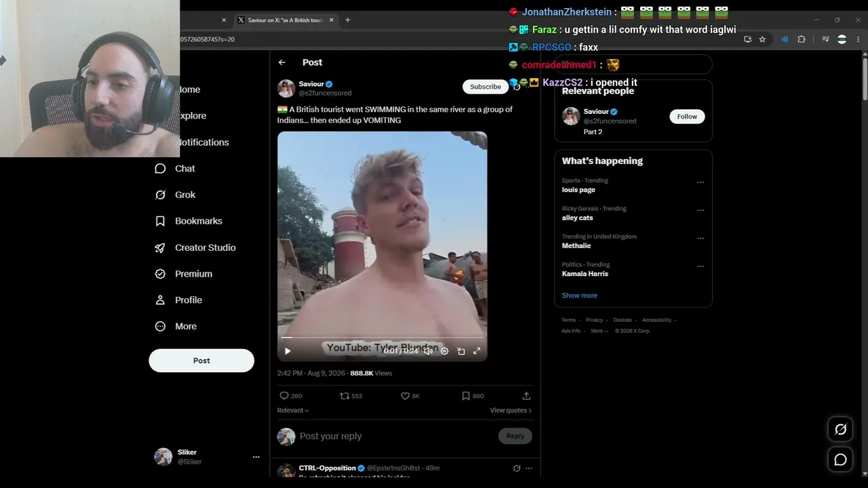Click the Premium verified badge icon

pos(160,274)
